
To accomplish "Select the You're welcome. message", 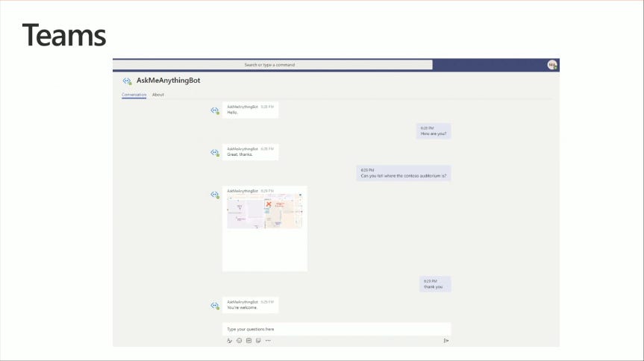I will (x=250, y=305).
